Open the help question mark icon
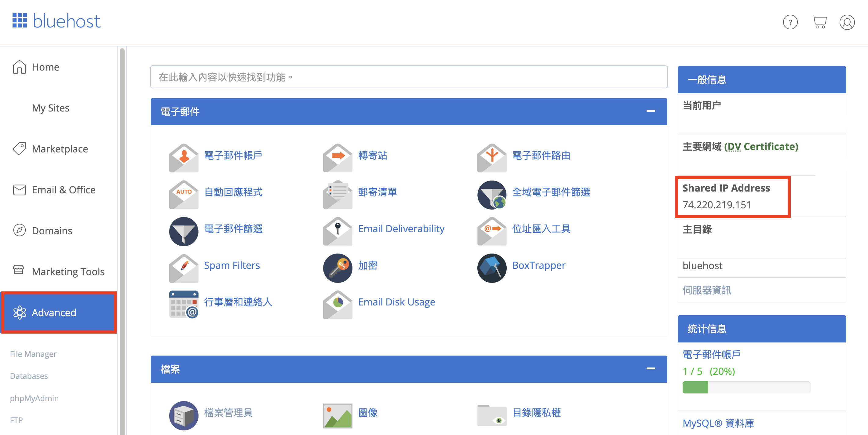This screenshot has height=435, width=868. [x=790, y=22]
